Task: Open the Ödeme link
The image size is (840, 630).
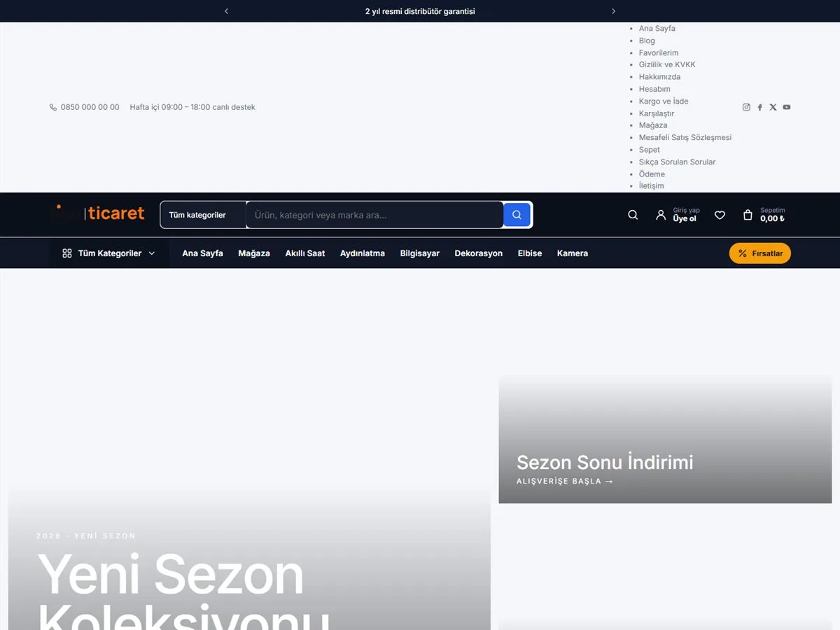Action: point(652,174)
